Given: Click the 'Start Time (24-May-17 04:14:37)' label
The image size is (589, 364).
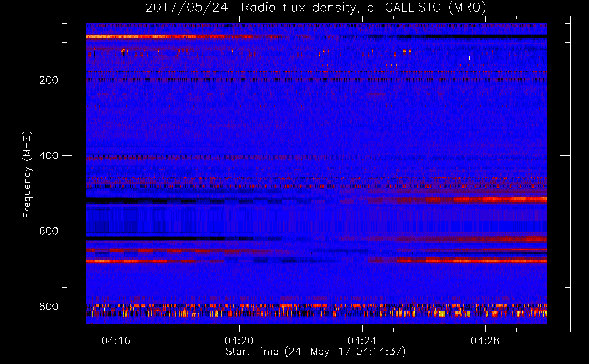Looking at the screenshot, I should (316, 352).
